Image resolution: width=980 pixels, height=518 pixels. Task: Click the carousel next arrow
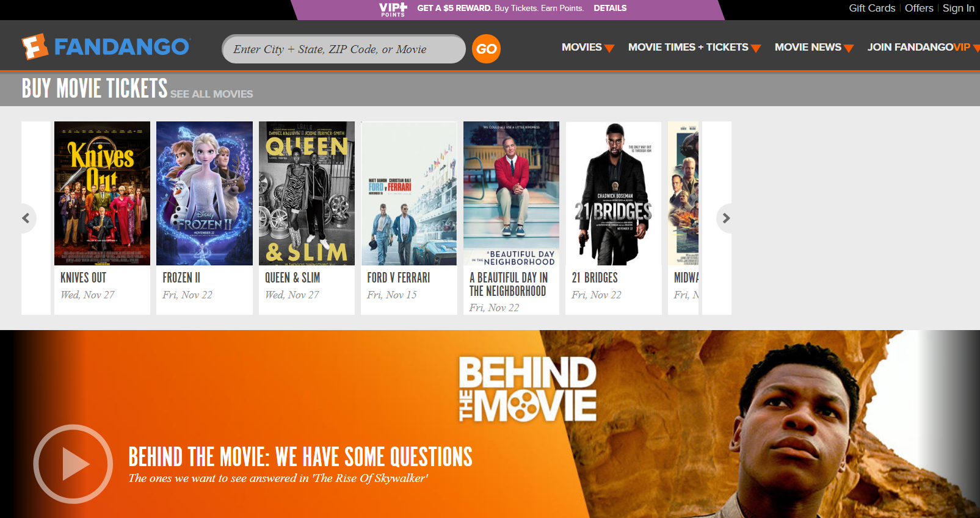(x=725, y=218)
